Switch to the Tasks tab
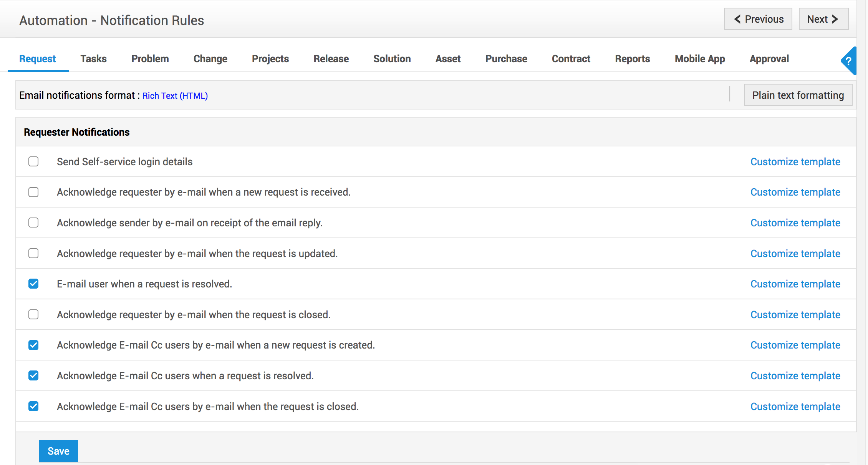 click(93, 59)
